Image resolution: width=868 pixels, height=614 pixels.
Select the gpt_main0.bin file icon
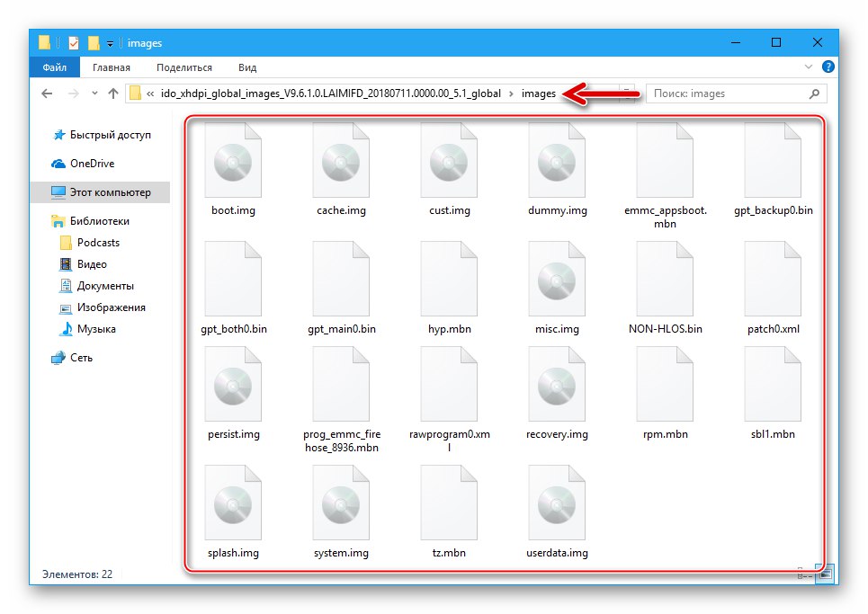coord(341,279)
